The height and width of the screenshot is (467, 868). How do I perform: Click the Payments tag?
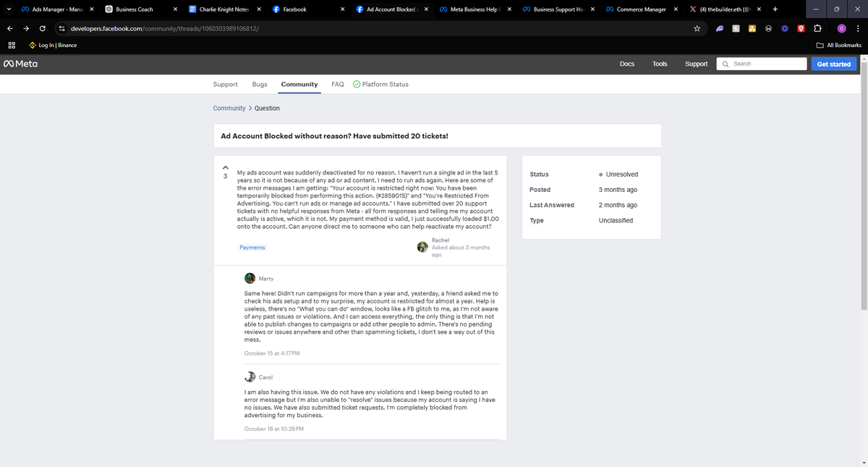tap(252, 248)
